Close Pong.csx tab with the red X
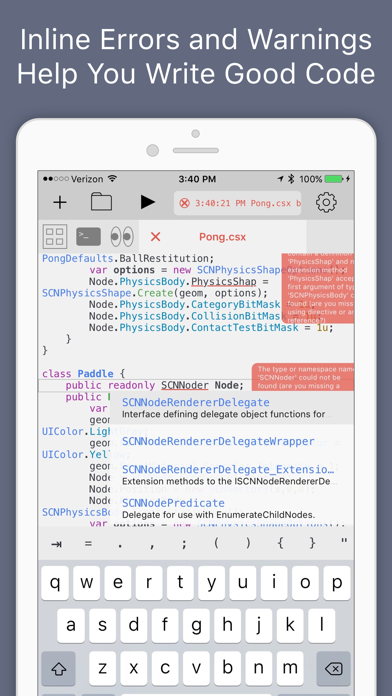Screen dimensions: 392x696 (x=155, y=237)
